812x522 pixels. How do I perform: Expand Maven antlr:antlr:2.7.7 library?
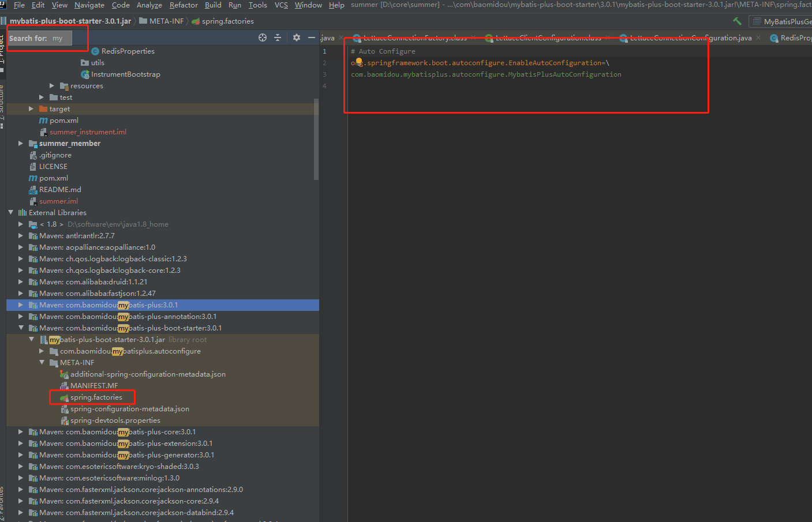tap(21, 236)
